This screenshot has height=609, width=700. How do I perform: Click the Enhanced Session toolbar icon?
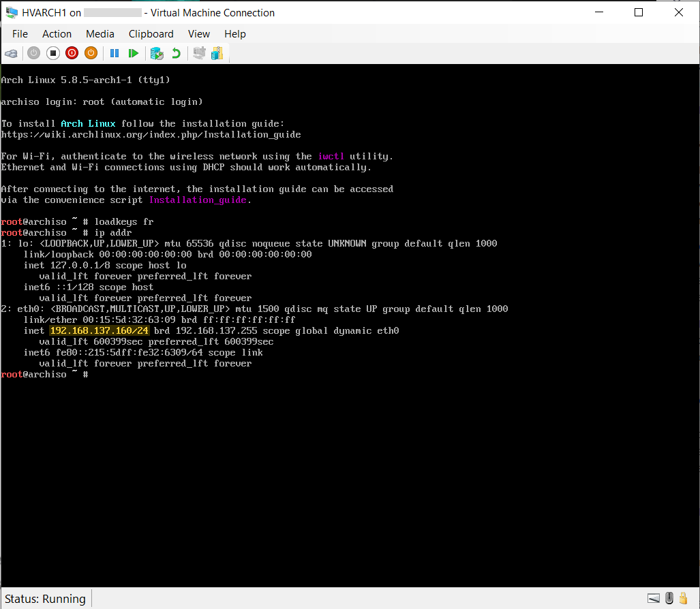199,54
